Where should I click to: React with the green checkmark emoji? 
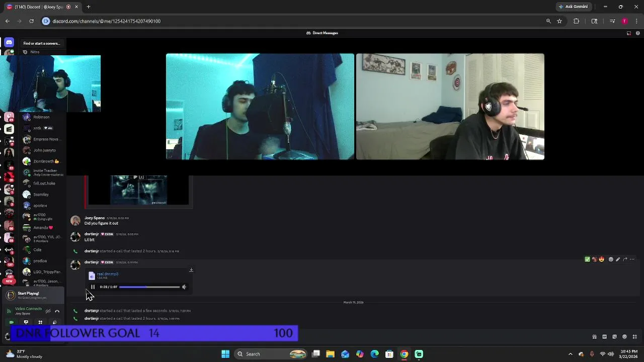pos(587,259)
